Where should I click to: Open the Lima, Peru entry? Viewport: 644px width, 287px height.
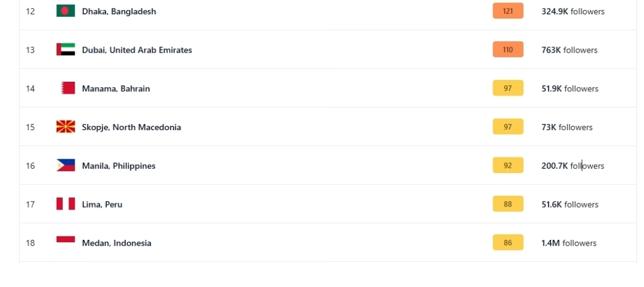coord(102,204)
